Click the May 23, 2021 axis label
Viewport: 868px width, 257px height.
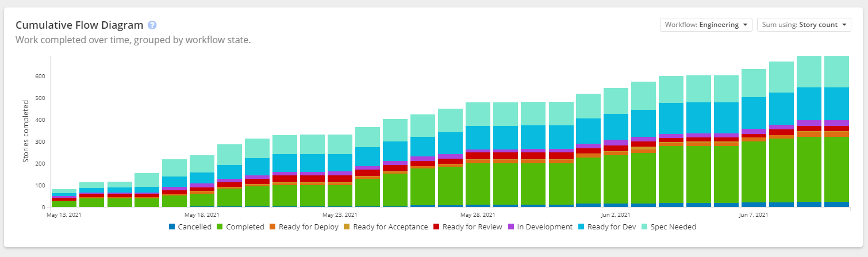click(340, 215)
